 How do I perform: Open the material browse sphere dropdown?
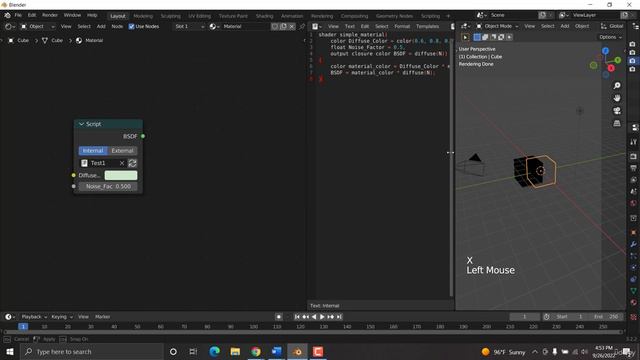[x=214, y=27]
